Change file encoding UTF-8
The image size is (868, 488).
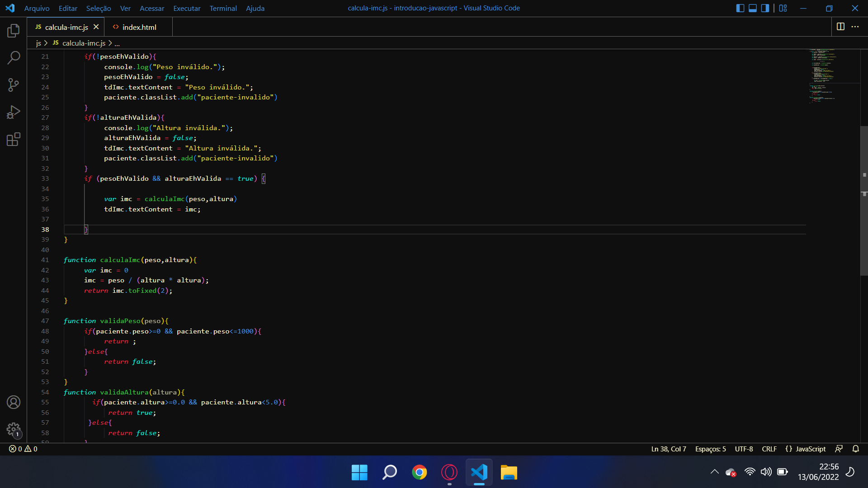744,449
